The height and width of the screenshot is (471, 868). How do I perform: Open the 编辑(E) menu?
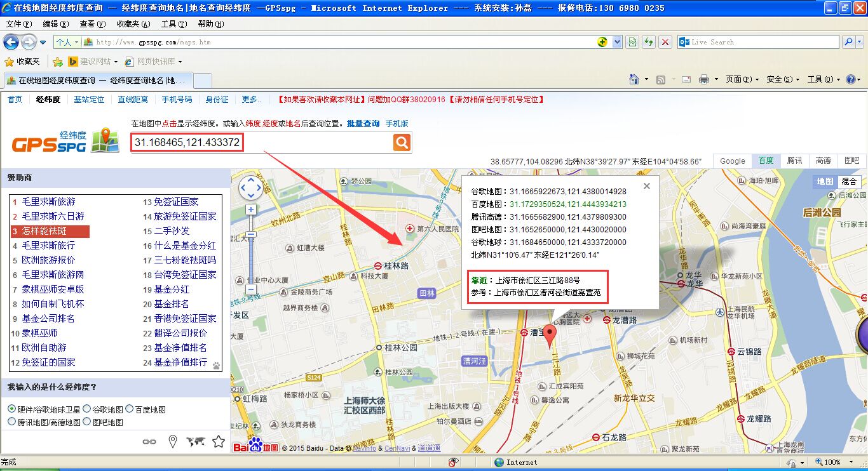coord(55,24)
